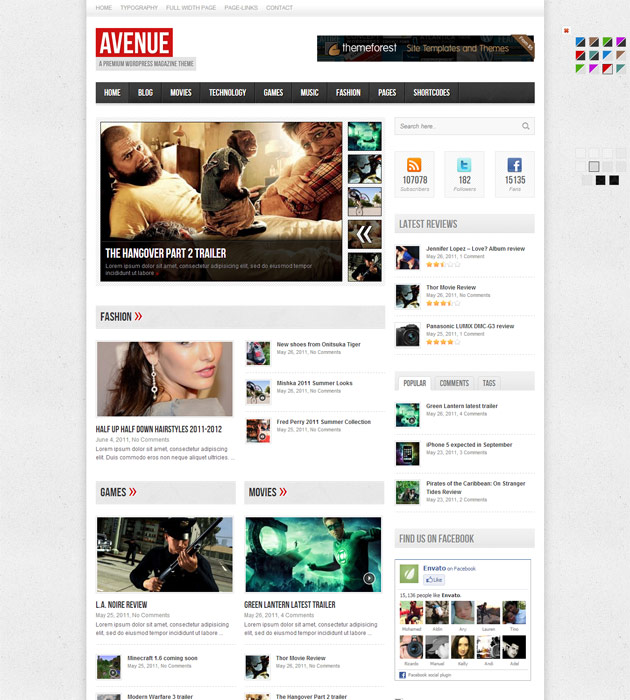
Task: Select the Thor slider thumbnail
Action: tap(365, 169)
